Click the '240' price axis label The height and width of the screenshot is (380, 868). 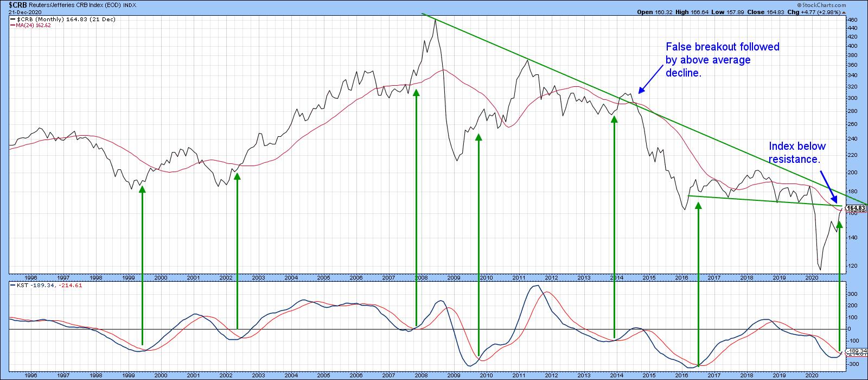tap(851, 139)
